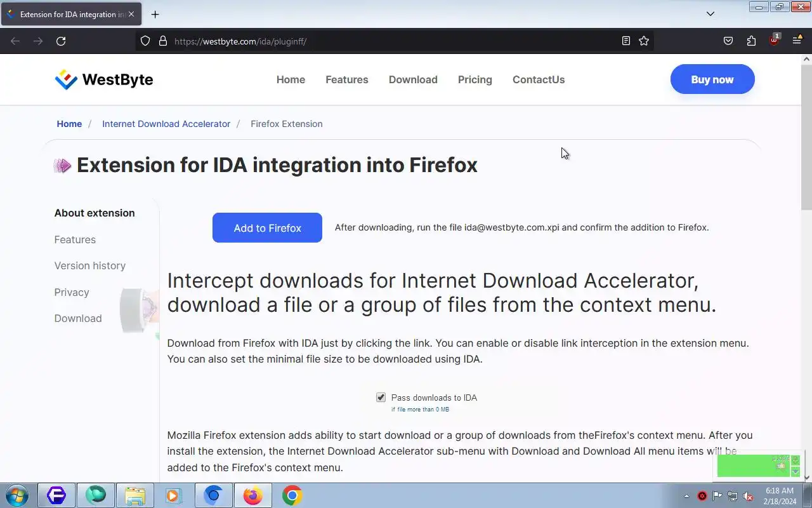Open the Firefox application menu
Viewport: 812px width, 508px height.
point(797,41)
